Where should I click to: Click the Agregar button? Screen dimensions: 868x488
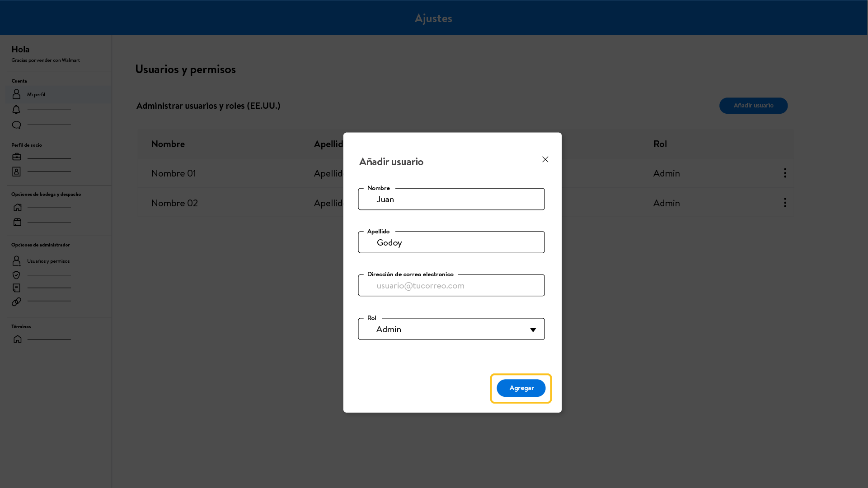521,388
